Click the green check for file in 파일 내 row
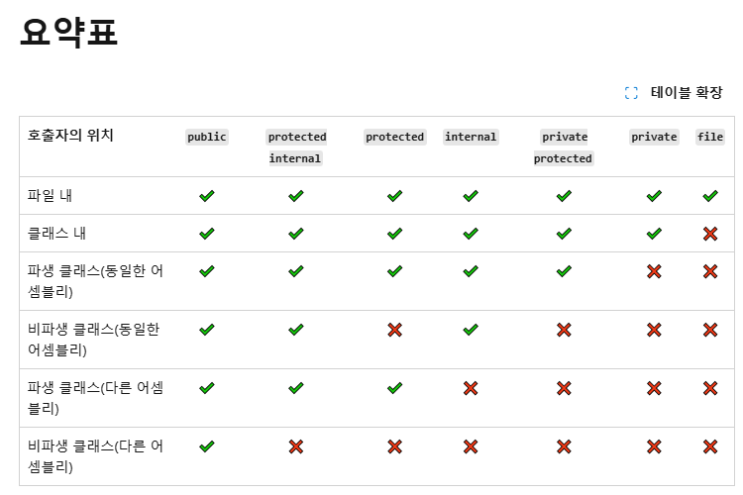 click(710, 196)
